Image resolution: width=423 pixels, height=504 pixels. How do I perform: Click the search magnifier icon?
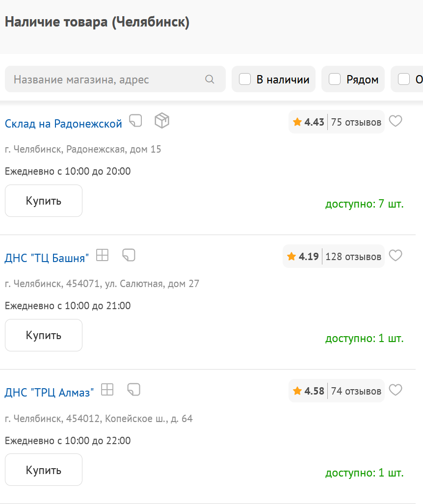coord(210,80)
